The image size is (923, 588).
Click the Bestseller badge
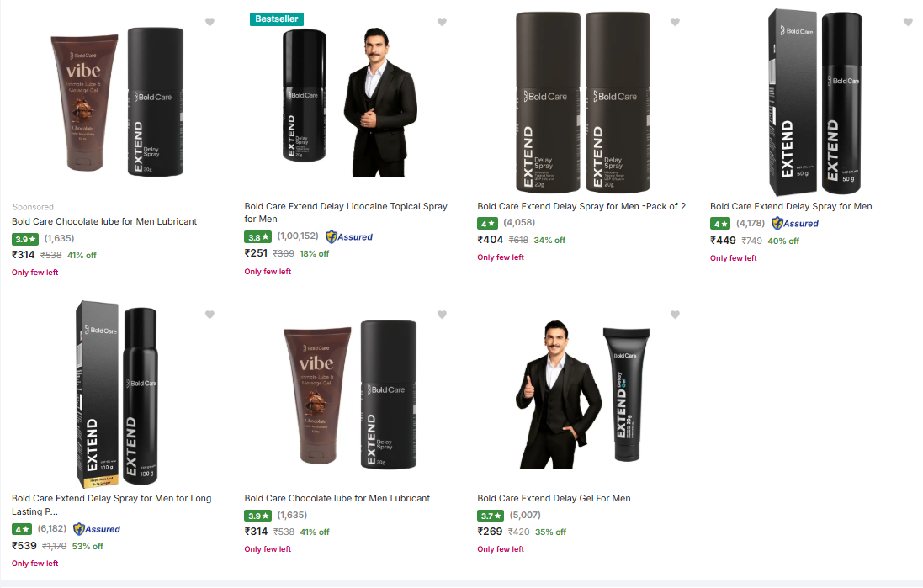point(276,19)
